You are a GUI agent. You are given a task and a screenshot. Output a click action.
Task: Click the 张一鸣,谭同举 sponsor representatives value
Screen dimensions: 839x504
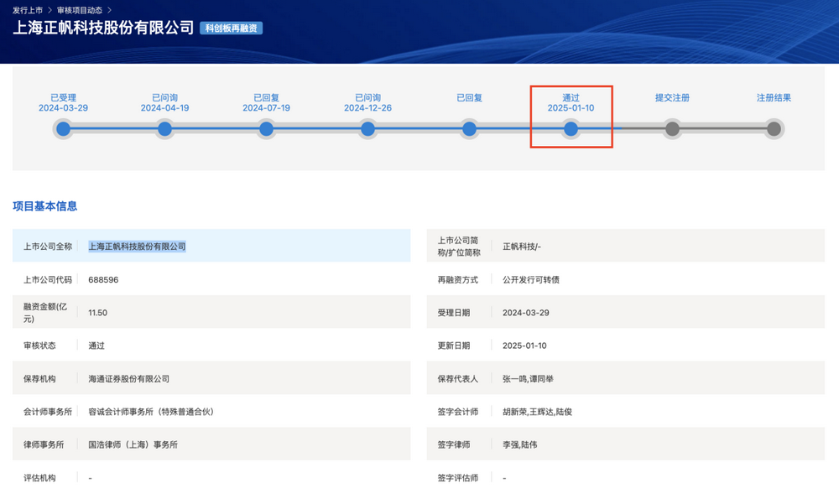tap(528, 379)
